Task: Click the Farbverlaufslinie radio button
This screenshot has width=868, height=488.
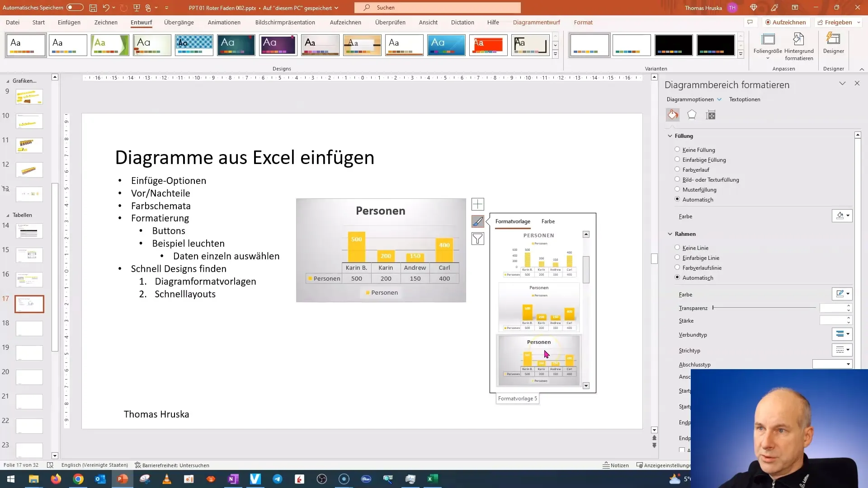Action: [x=677, y=267]
